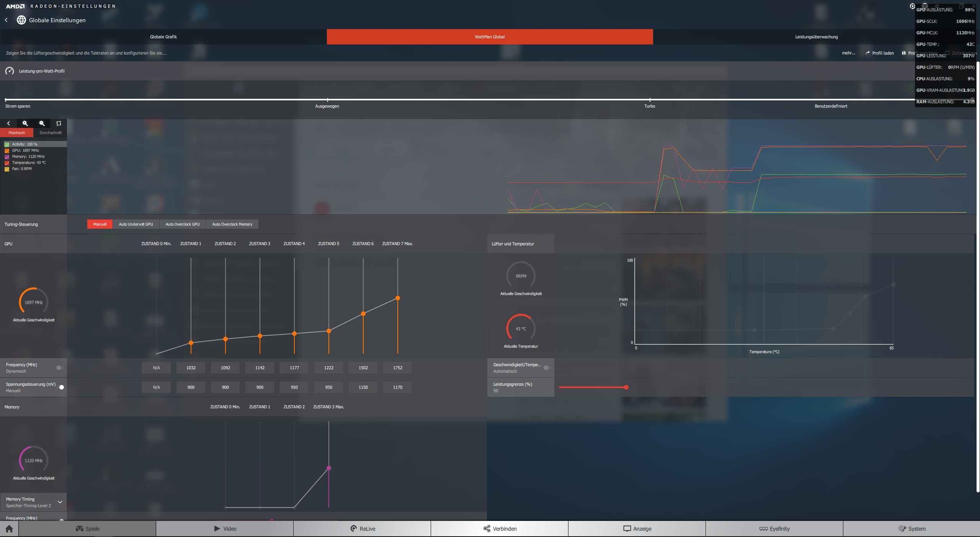Select Auto Undervolt GPU mode
The height and width of the screenshot is (537, 980).
(136, 224)
